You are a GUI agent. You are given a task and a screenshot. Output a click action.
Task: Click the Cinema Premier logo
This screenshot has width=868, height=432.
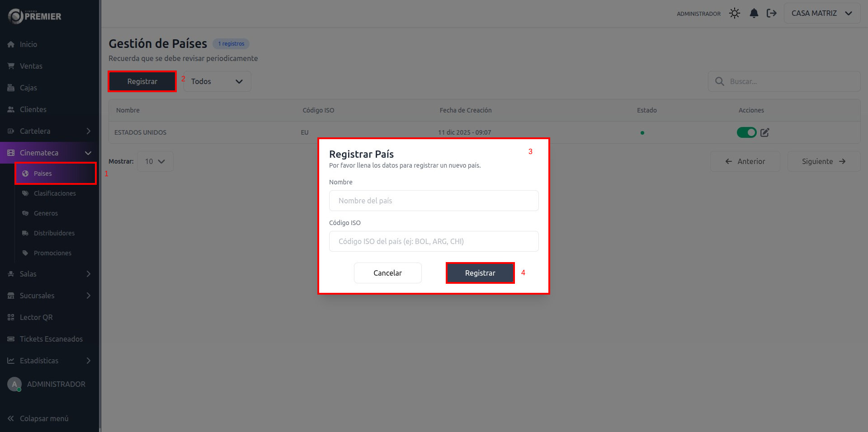tap(35, 16)
